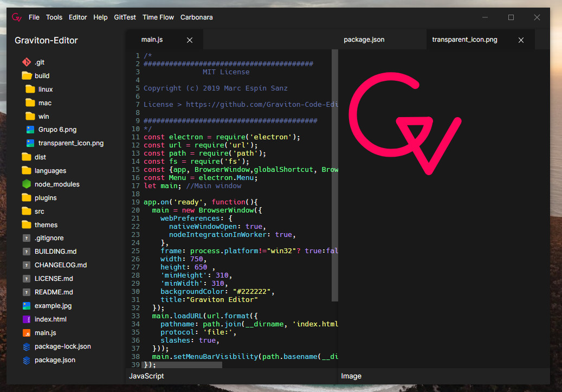This screenshot has height=392, width=562.
Task: Close the transparent_icon.png tab
Action: coord(521,40)
